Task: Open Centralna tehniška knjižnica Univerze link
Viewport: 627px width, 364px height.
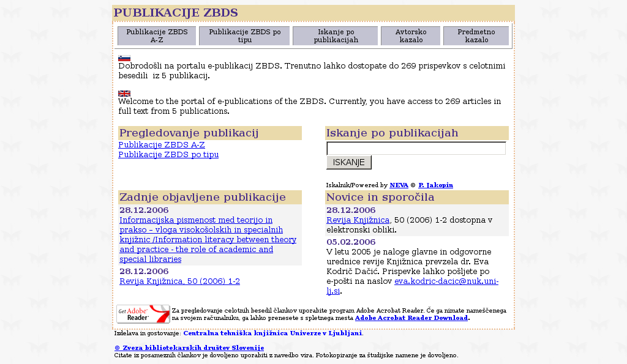Action: coord(272,333)
